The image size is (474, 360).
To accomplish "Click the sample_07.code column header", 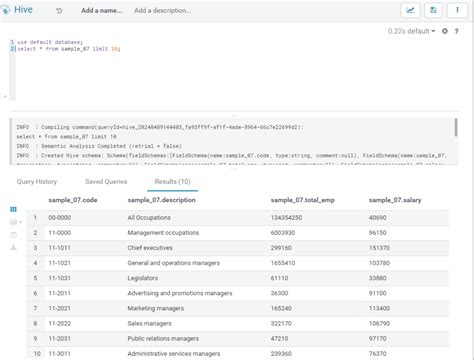I will (73, 200).
